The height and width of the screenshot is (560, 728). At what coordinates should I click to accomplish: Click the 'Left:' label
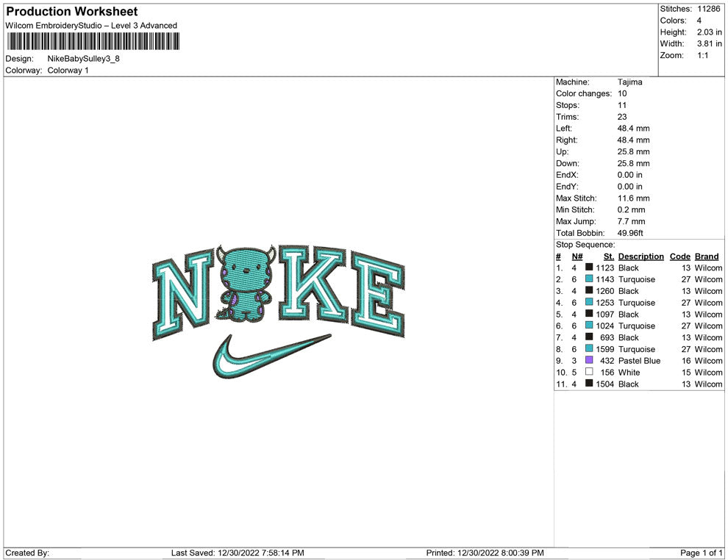coord(563,129)
